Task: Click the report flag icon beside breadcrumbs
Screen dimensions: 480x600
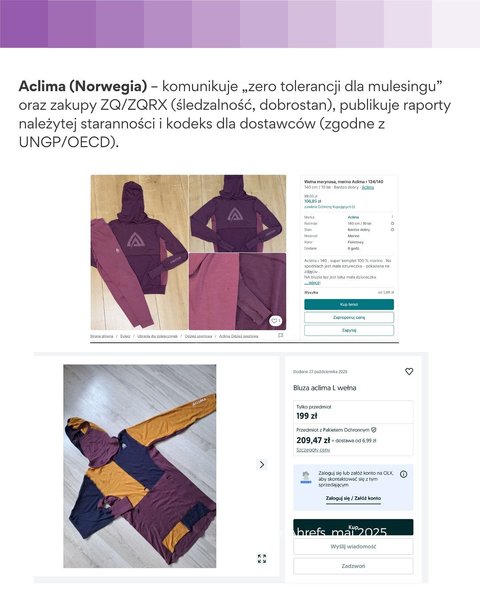Action: [280, 336]
